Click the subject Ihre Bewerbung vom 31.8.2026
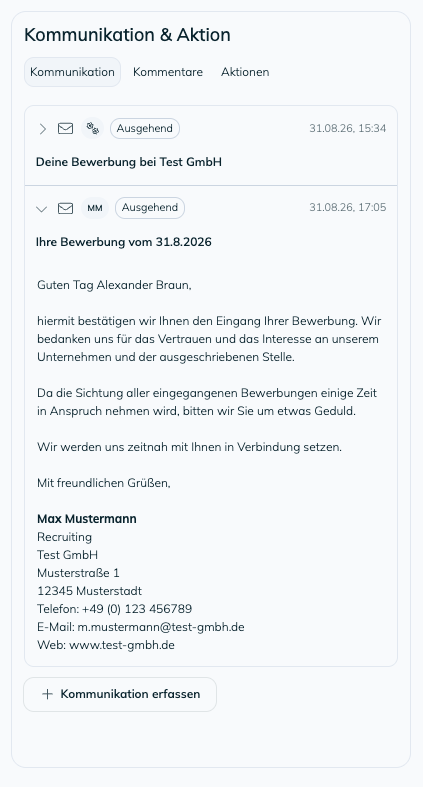423x787 pixels. tap(124, 242)
